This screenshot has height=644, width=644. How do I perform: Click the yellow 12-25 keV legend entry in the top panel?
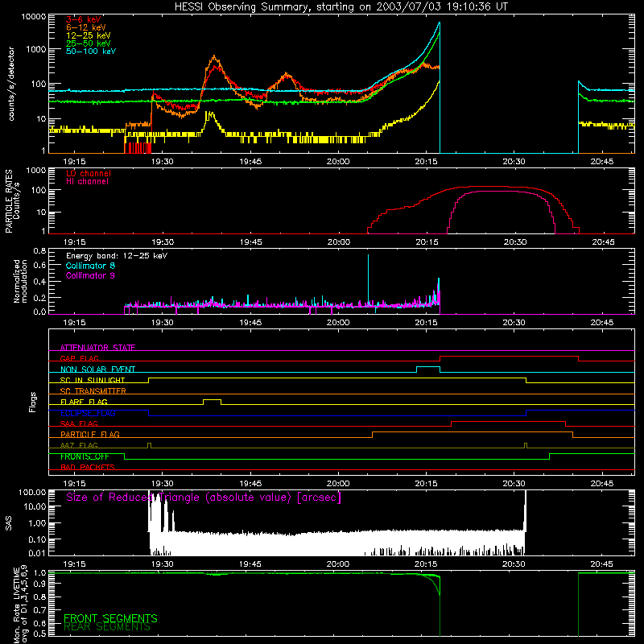(89, 35)
